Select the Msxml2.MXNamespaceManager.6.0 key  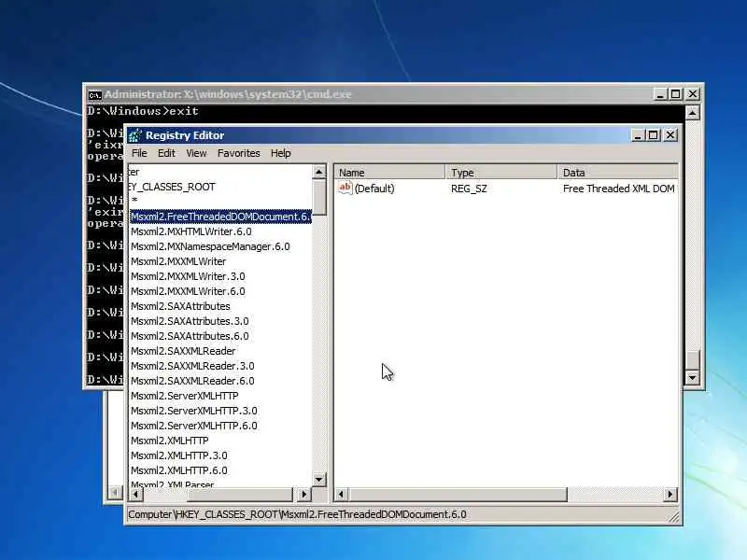210,246
